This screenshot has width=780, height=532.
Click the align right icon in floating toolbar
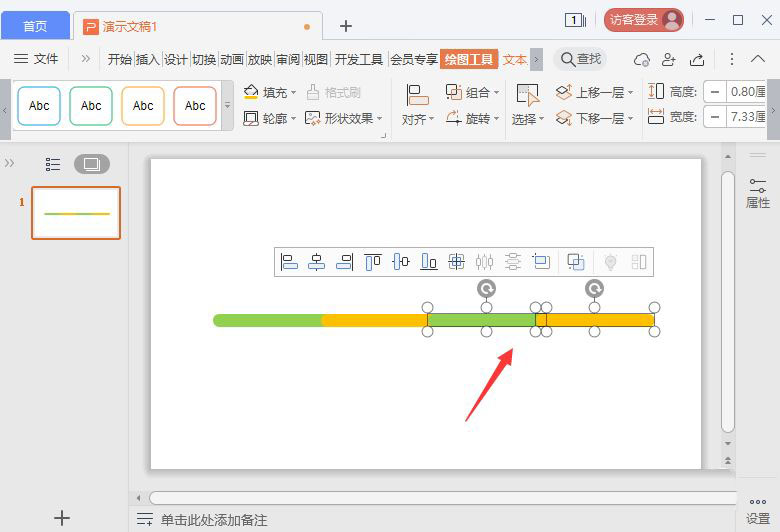point(345,262)
